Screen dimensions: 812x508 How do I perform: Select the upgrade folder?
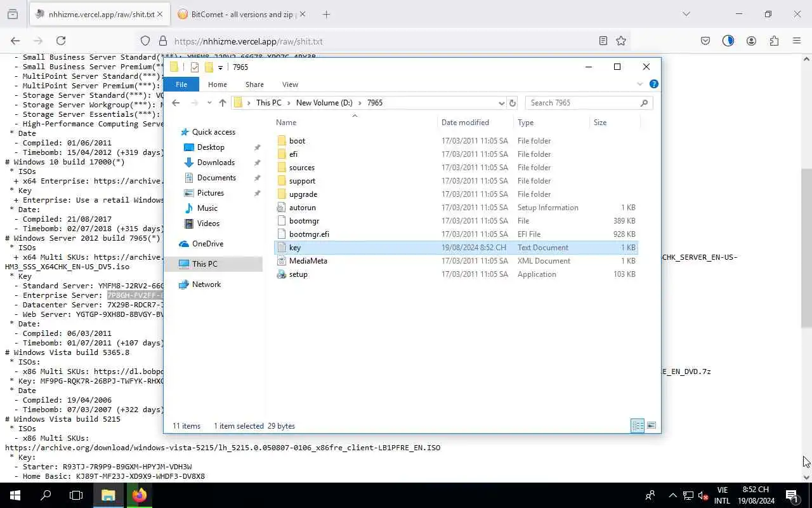click(x=455, y=194)
